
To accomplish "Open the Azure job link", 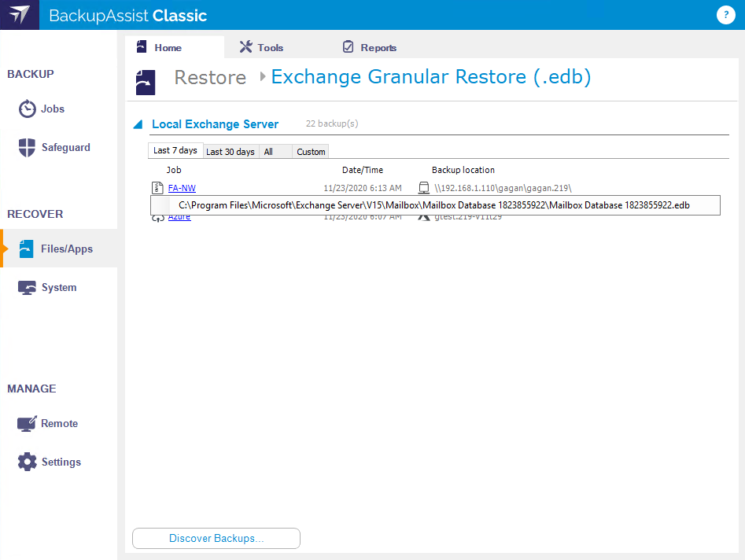I will [179, 218].
